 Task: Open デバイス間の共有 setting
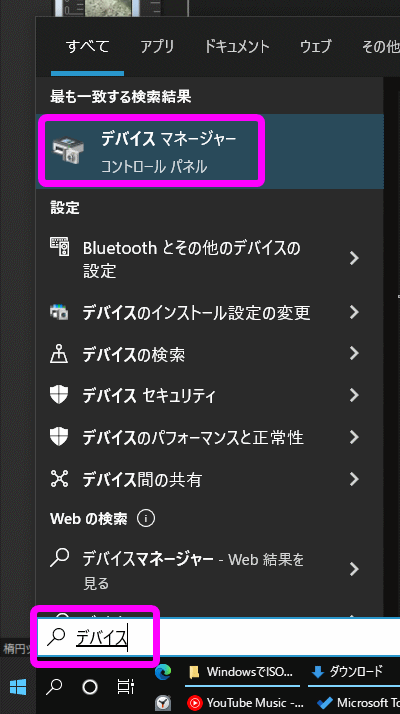[x=210, y=479]
